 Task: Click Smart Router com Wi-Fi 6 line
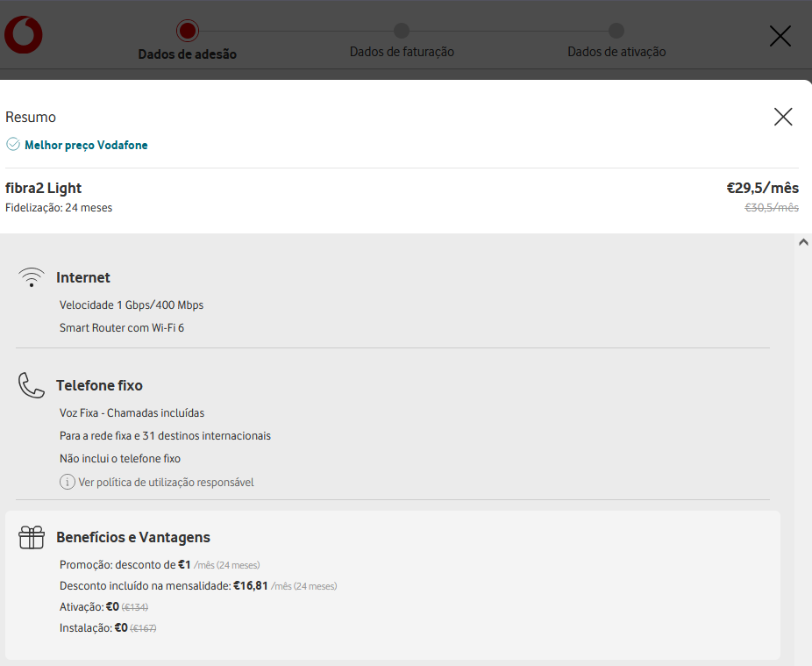click(122, 328)
